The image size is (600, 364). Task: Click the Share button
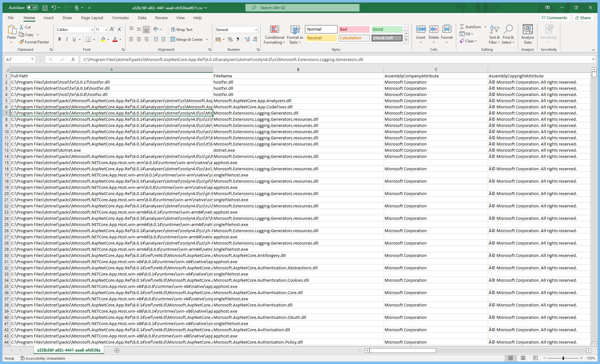pos(583,18)
